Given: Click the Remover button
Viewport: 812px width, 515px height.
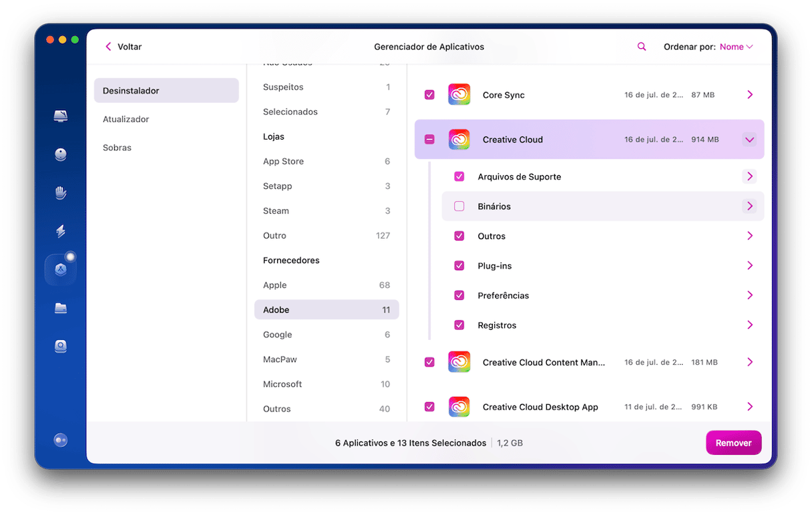Looking at the screenshot, I should (734, 443).
